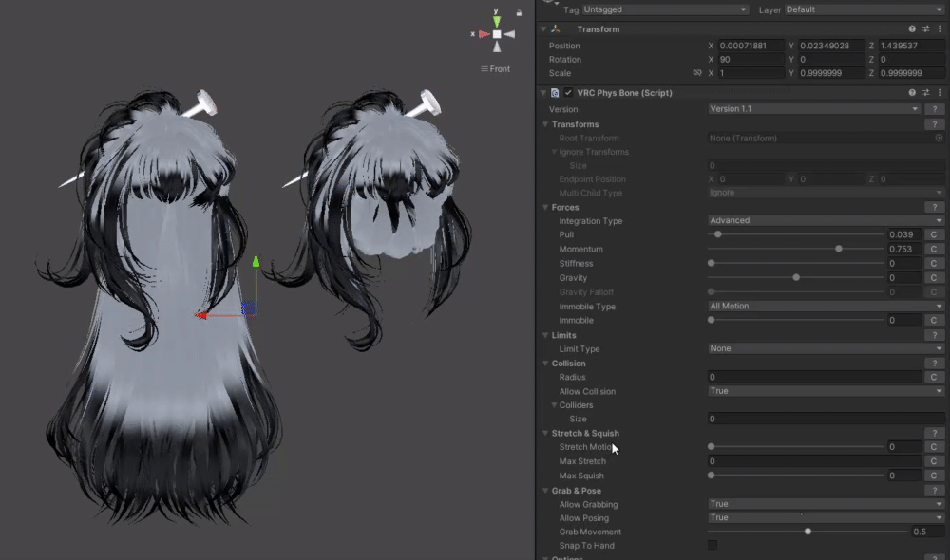Viewport: 950px width, 560px height.
Task: Open the Version 1.1 dropdown
Action: tap(814, 109)
